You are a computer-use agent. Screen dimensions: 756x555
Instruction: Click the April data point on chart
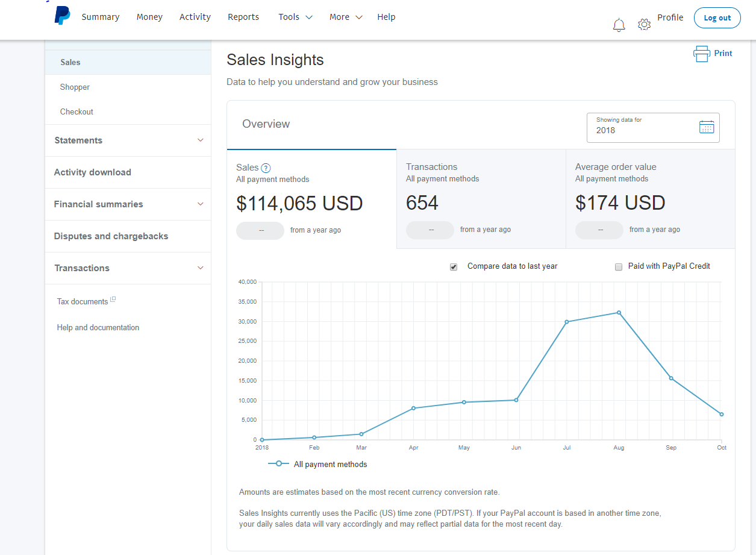click(413, 408)
